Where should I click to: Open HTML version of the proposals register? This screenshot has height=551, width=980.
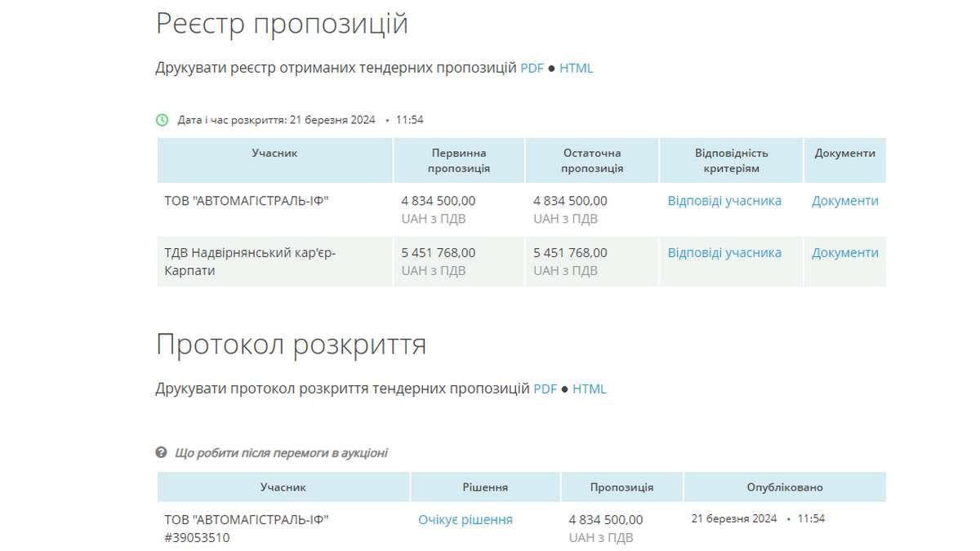pos(576,68)
